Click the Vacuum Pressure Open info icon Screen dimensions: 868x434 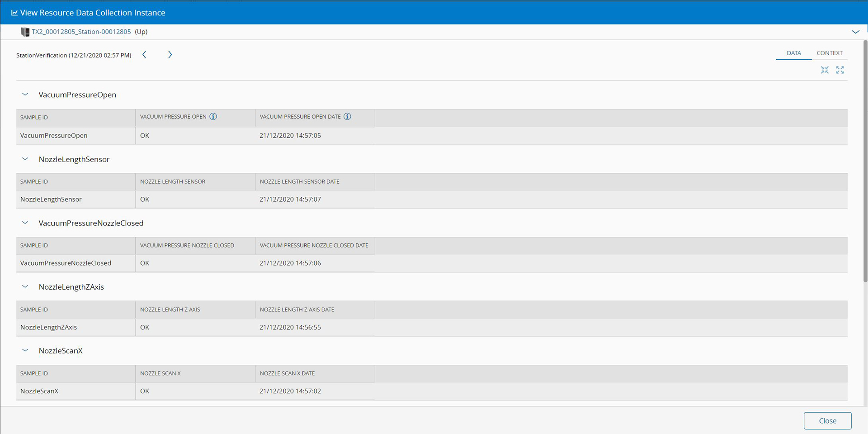[x=213, y=117]
